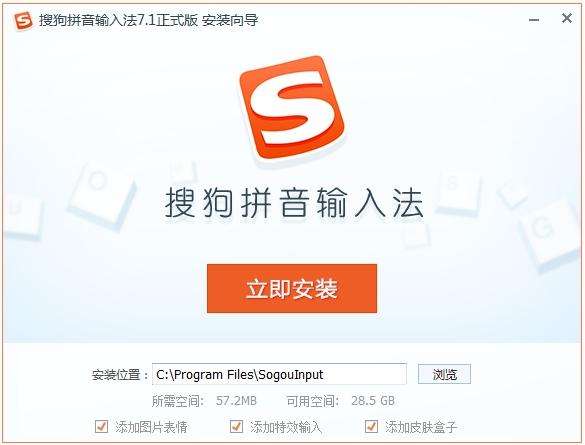This screenshot has height=445, width=585.
Task: Click the 添加图片表情 label text
Action: 151,427
